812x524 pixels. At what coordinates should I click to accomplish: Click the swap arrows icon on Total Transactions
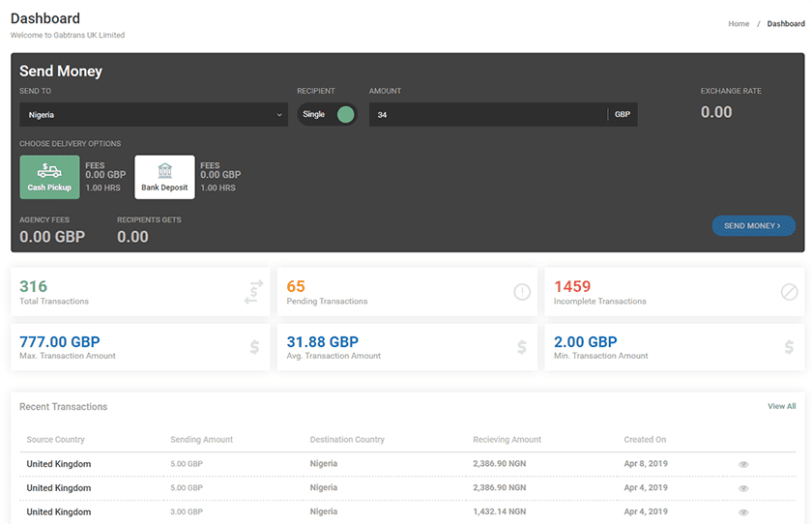pyautogui.click(x=254, y=292)
